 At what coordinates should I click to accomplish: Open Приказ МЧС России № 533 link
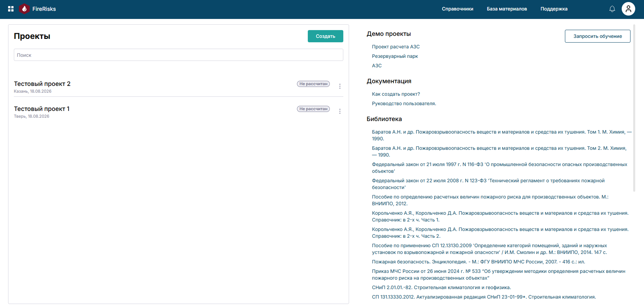[498, 275]
